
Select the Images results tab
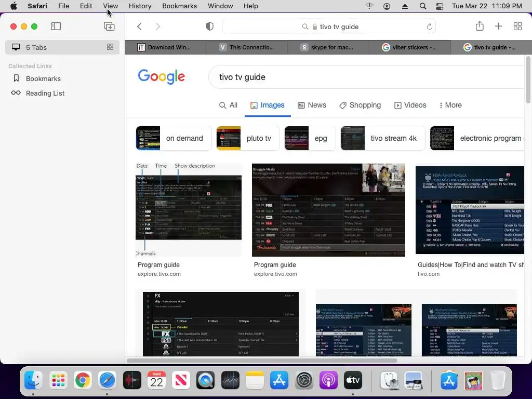268,105
